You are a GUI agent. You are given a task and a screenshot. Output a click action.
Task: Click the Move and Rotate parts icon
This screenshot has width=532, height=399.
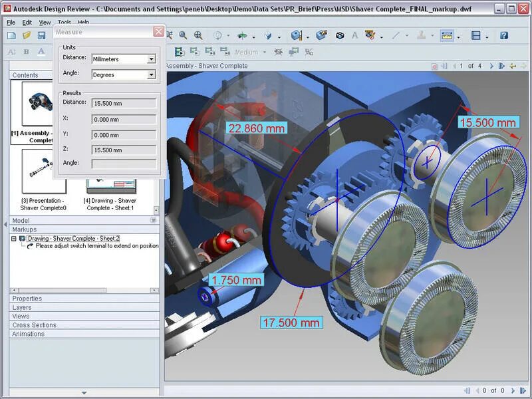(x=321, y=35)
